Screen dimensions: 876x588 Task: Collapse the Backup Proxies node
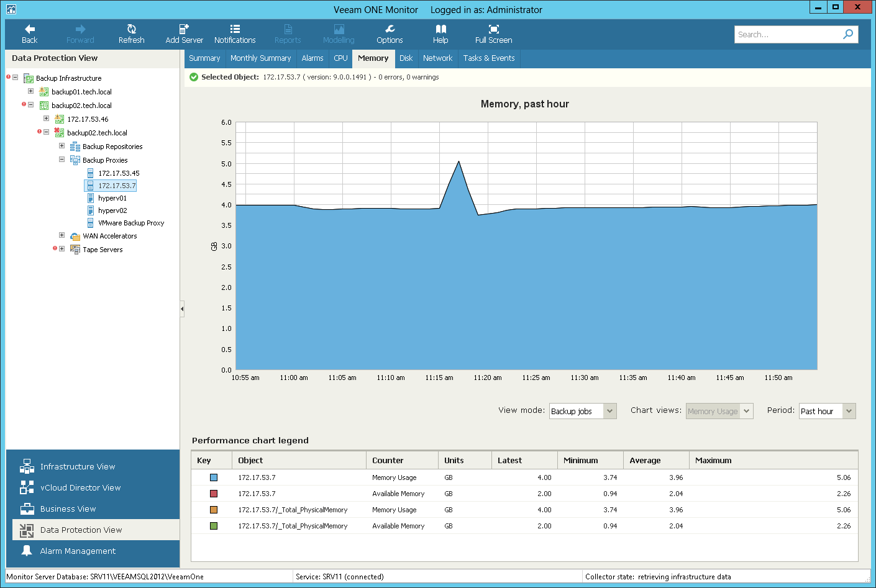[x=62, y=160]
